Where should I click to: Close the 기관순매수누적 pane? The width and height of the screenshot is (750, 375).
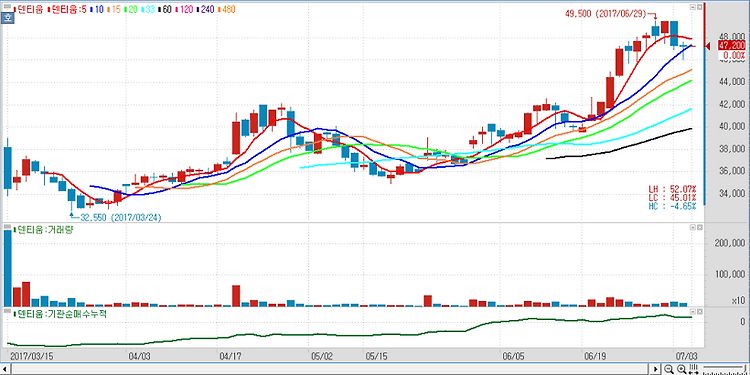click(699, 312)
